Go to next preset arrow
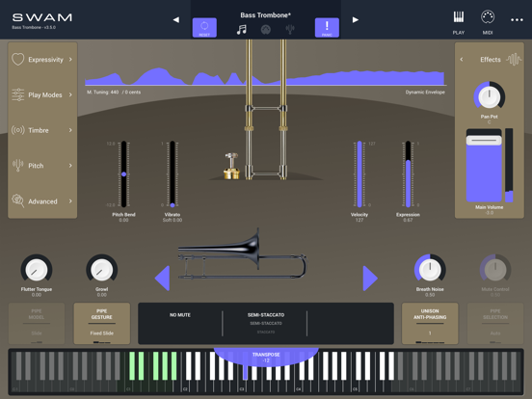 (x=356, y=20)
